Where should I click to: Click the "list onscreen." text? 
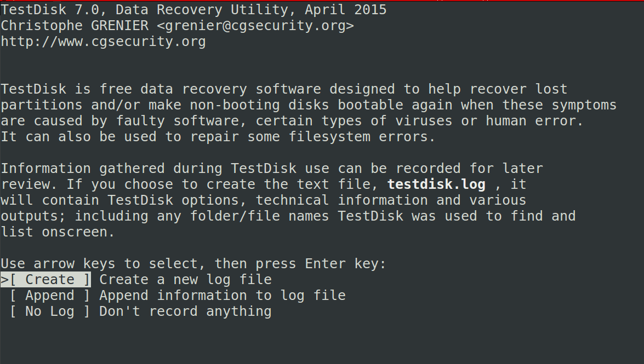coord(58,232)
